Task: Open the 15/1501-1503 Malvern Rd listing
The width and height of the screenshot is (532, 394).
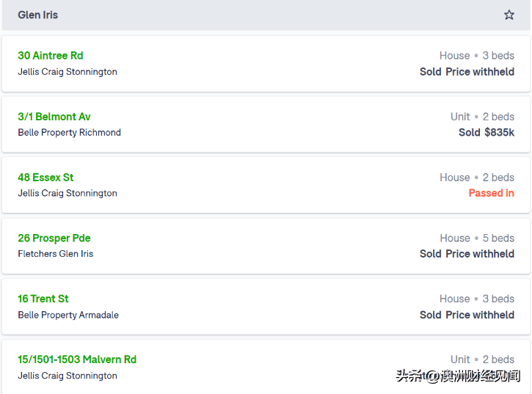Action: click(x=77, y=360)
